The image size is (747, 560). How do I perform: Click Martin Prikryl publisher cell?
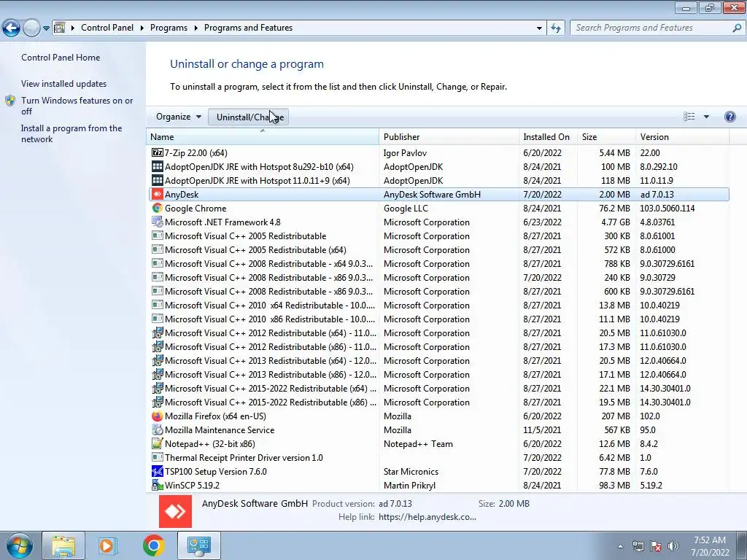(409, 485)
